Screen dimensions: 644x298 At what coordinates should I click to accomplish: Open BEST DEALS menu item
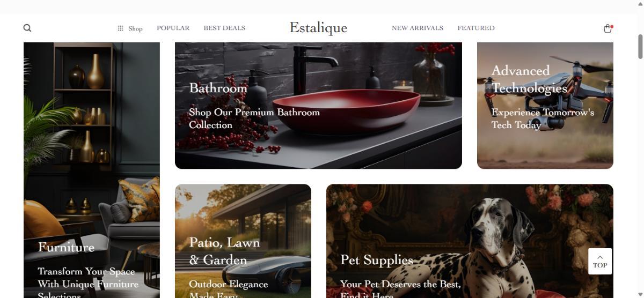[x=224, y=28]
